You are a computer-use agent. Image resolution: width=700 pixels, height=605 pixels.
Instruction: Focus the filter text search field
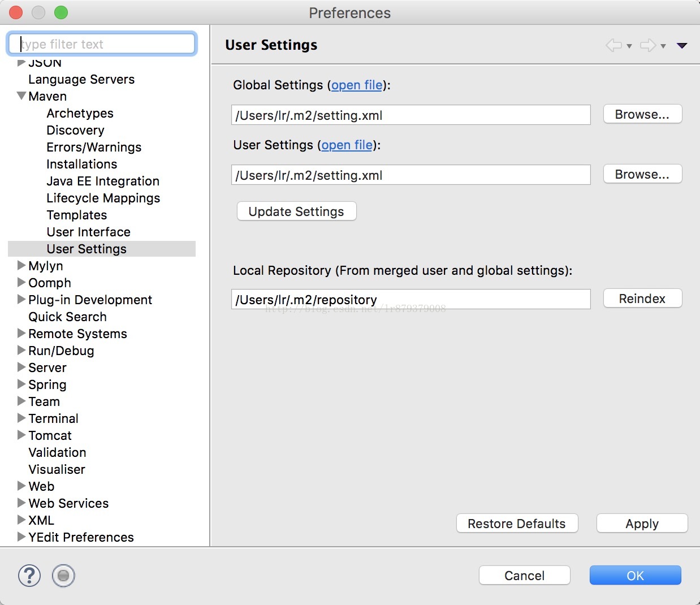pos(102,44)
